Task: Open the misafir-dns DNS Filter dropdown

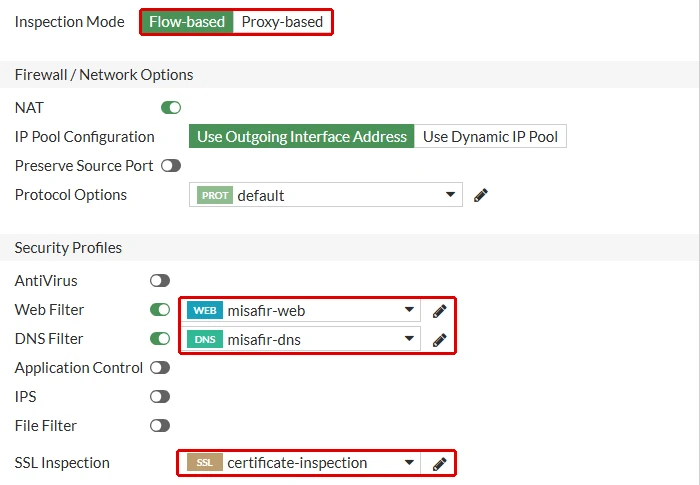Action: (x=301, y=339)
